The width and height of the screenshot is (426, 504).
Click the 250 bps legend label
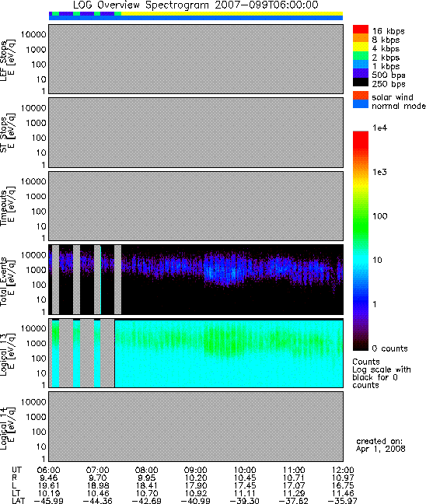click(389, 84)
